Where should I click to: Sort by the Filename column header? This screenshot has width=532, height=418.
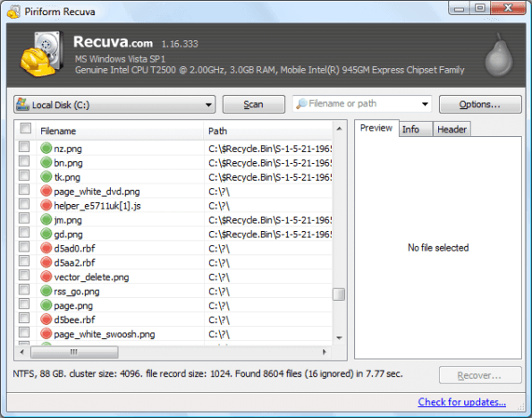pyautogui.click(x=120, y=131)
